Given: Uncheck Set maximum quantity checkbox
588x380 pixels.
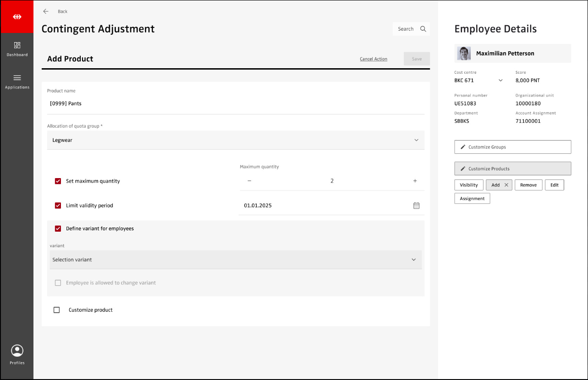Looking at the screenshot, I should 58,181.
